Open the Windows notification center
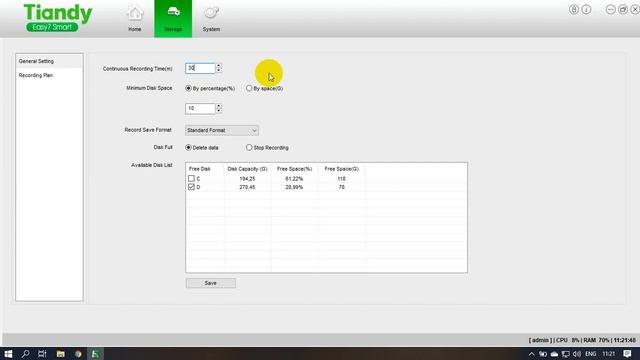 [627, 354]
